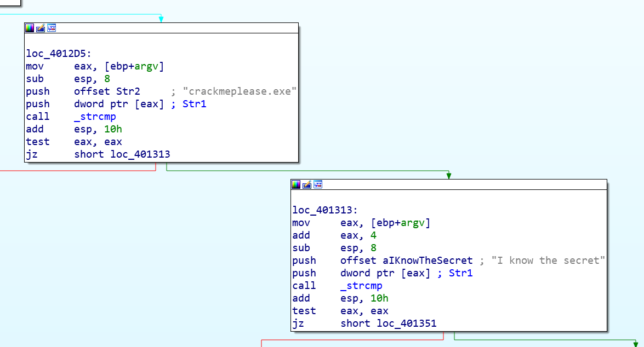644x347 pixels.
Task: Click group nodes icon in loc_401313 block header
Action: [318, 184]
